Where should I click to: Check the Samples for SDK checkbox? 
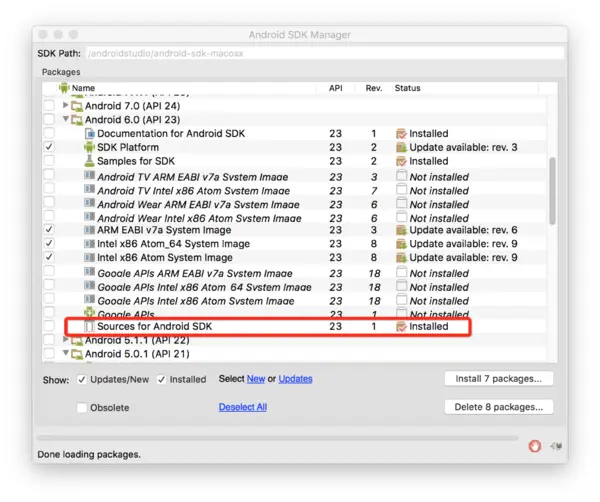[49, 160]
